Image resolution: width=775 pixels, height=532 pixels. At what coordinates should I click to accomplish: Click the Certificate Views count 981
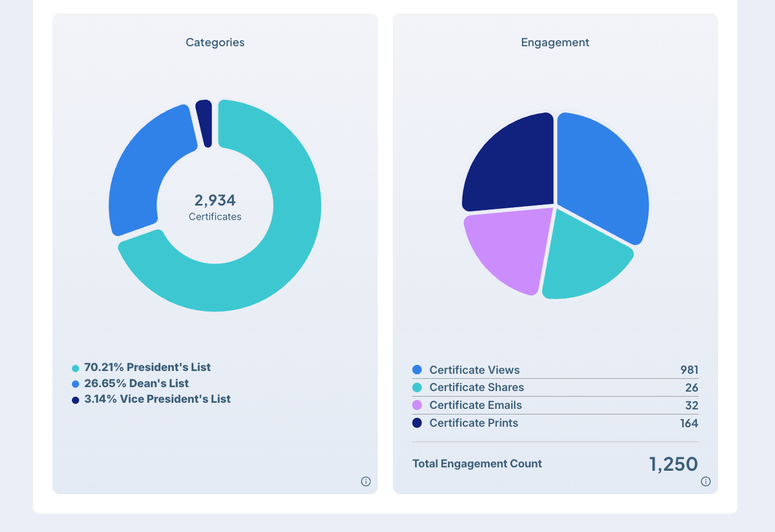pos(689,370)
